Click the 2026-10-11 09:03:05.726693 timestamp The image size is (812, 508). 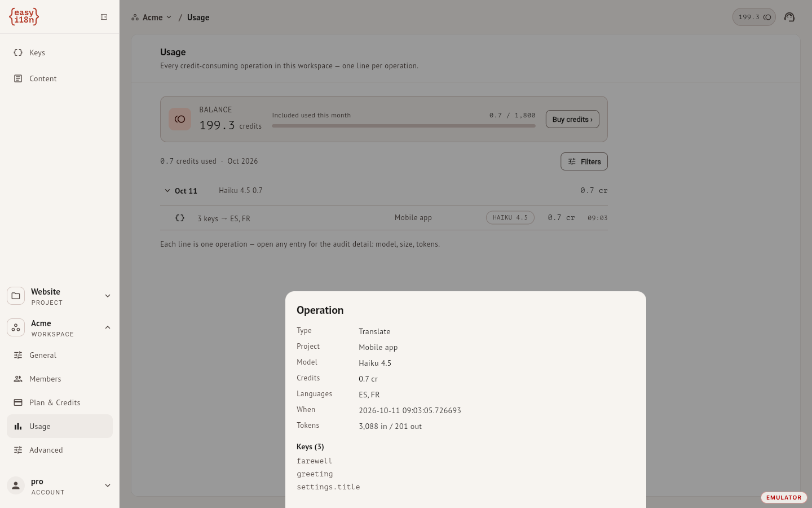click(x=410, y=410)
